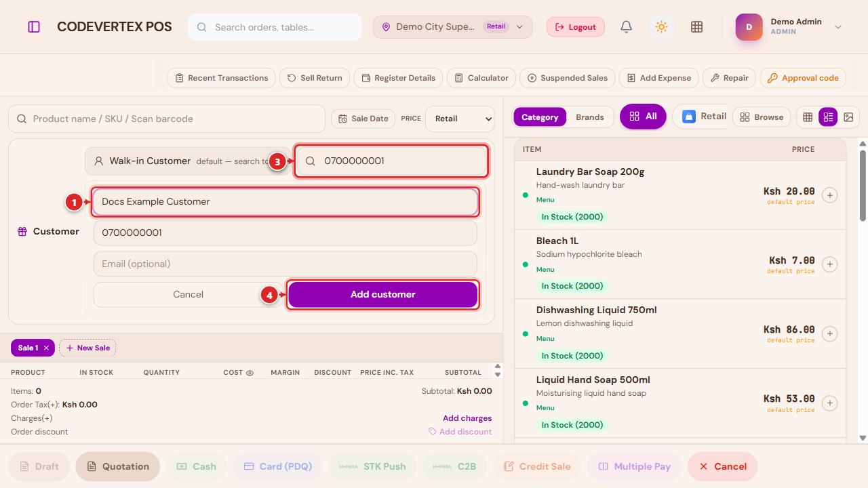Pay via M-Pesa STK Push
The width and height of the screenshot is (868, 488).
pyautogui.click(x=373, y=466)
